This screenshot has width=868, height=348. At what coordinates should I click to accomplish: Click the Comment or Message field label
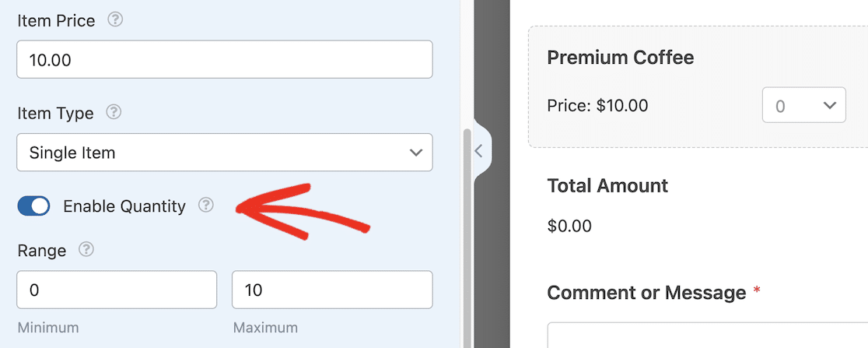[x=646, y=293]
